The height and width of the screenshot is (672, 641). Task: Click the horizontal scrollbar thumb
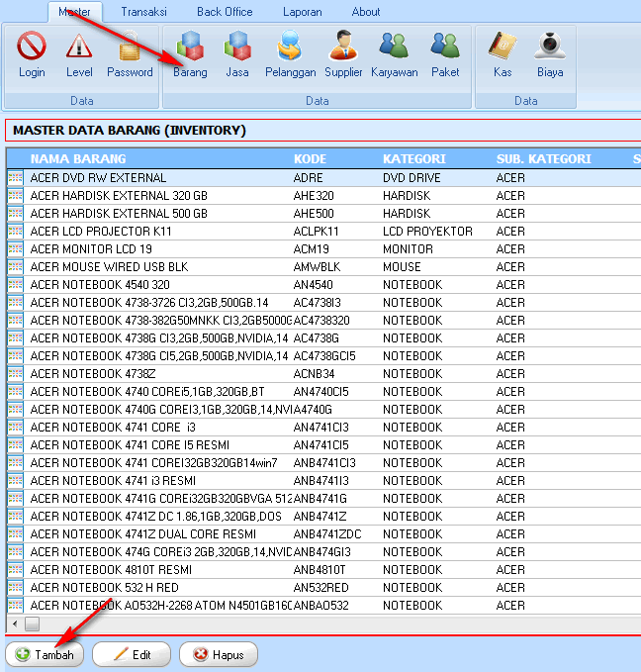coord(32,624)
